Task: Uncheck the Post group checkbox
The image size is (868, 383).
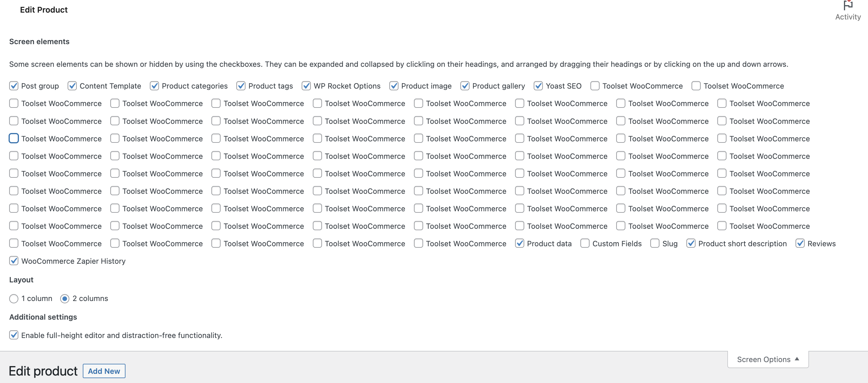Action: click(x=14, y=86)
